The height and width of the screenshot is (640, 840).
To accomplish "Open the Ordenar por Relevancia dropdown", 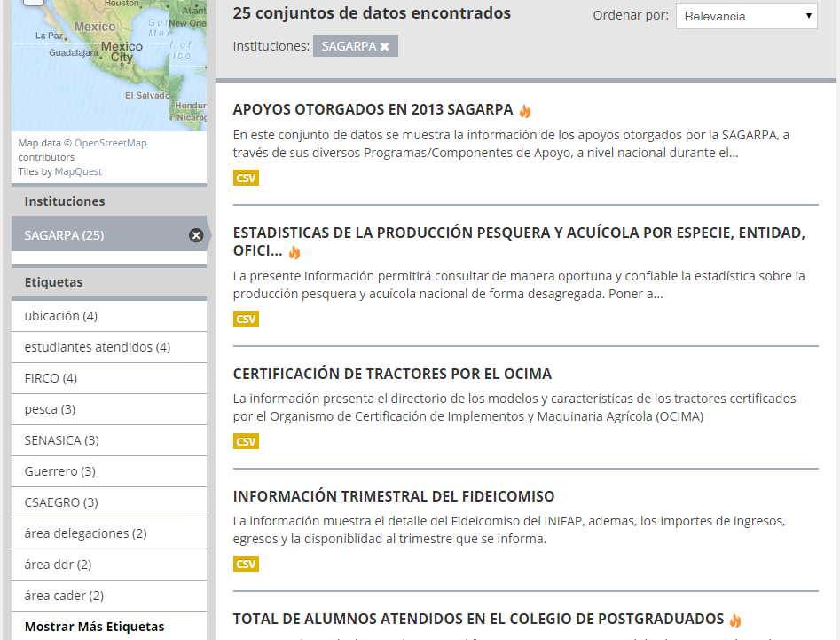I will pos(746,16).
